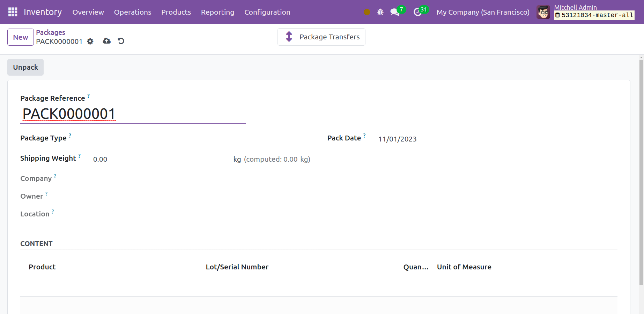Click the Unpack button

pyautogui.click(x=25, y=67)
